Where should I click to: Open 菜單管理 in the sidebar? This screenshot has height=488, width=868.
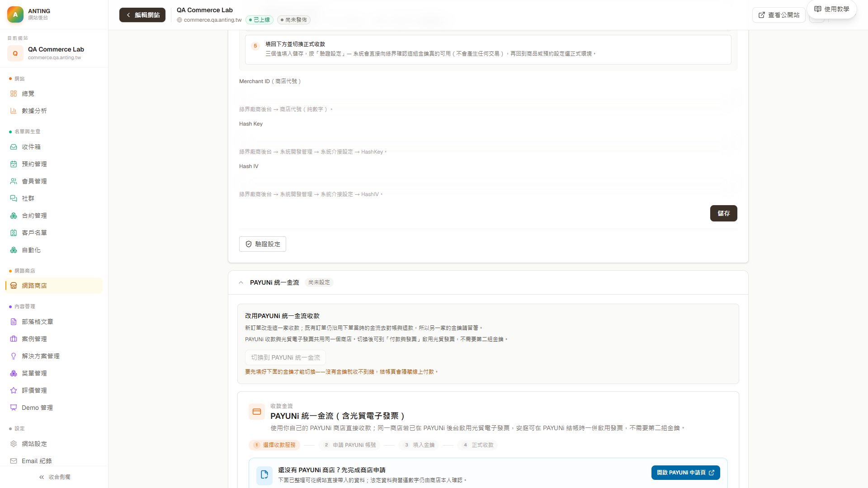click(54, 373)
